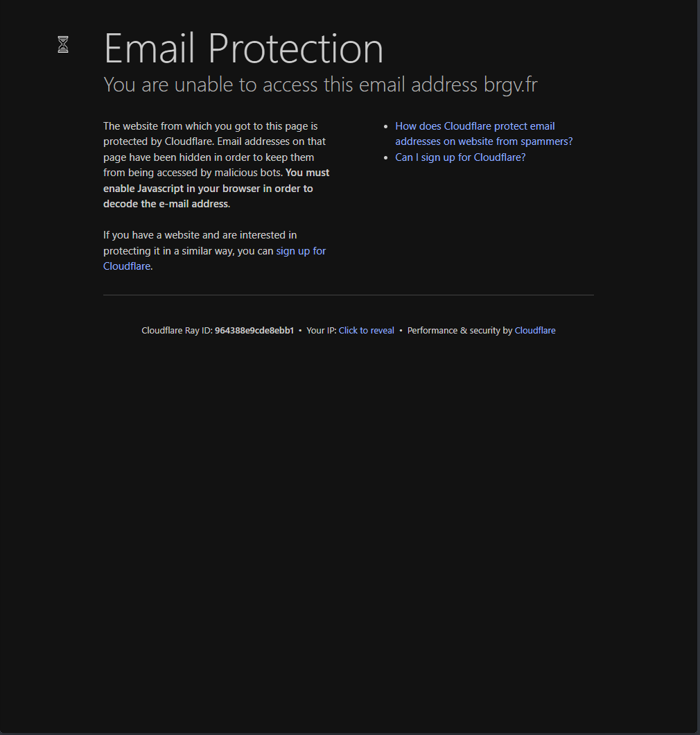Click the Ray ID value 964388e9cde8ebb1

tap(254, 331)
